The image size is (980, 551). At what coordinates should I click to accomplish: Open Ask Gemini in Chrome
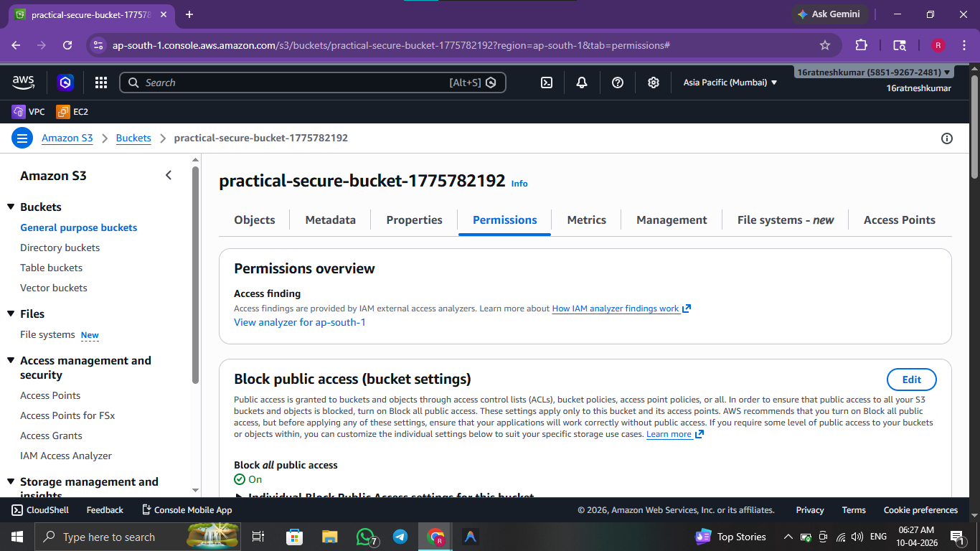(x=830, y=14)
